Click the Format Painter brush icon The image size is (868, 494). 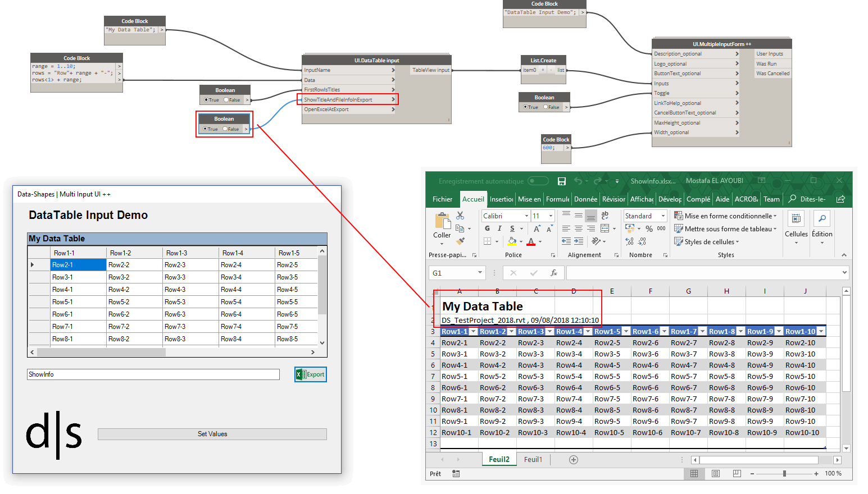click(x=460, y=241)
